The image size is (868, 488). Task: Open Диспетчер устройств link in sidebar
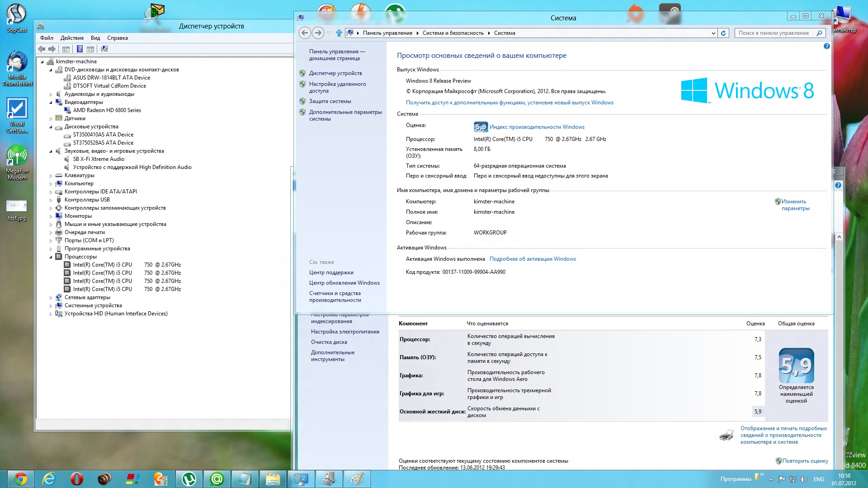coord(335,73)
